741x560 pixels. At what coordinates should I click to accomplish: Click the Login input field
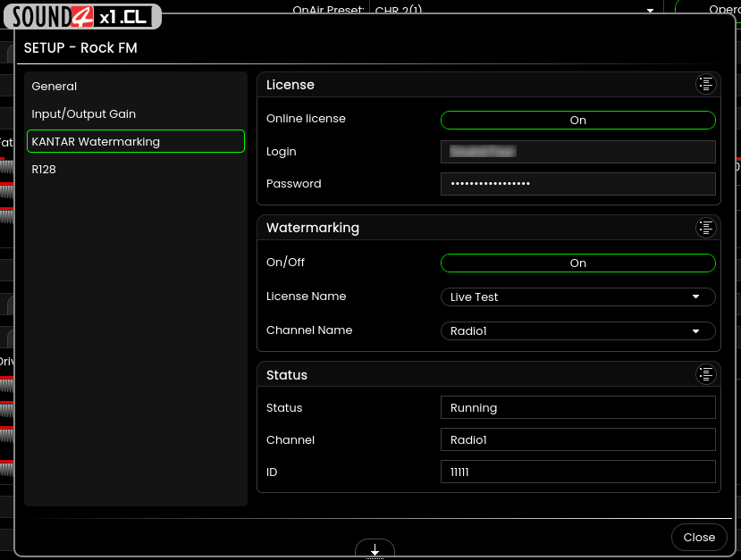(x=578, y=152)
